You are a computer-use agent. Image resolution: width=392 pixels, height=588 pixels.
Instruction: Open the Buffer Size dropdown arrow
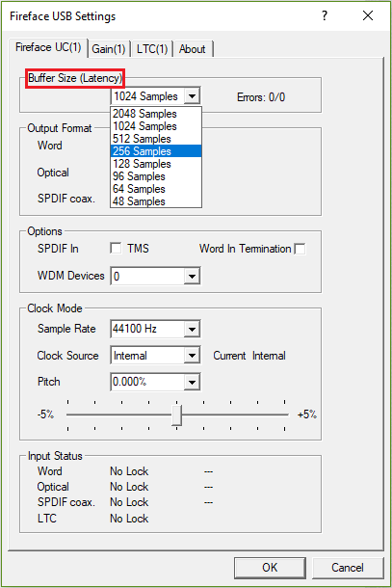[x=192, y=96]
